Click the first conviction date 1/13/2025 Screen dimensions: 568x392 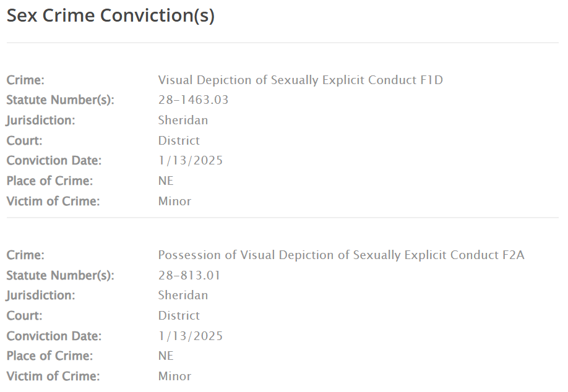(x=190, y=160)
